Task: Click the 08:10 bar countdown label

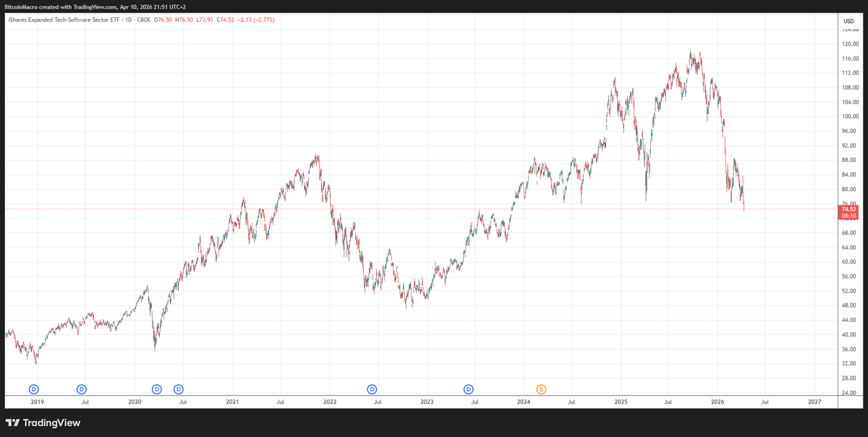Action: click(848, 216)
